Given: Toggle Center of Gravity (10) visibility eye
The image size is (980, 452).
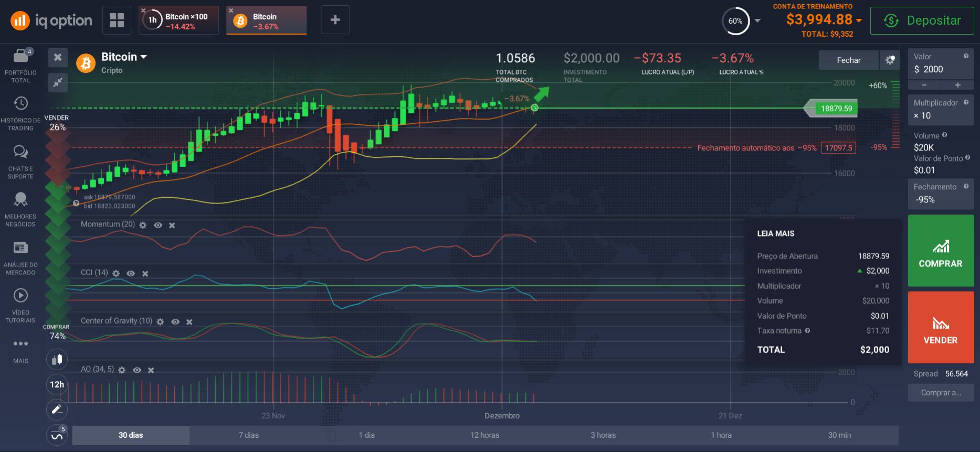Looking at the screenshot, I should pyautogui.click(x=175, y=321).
